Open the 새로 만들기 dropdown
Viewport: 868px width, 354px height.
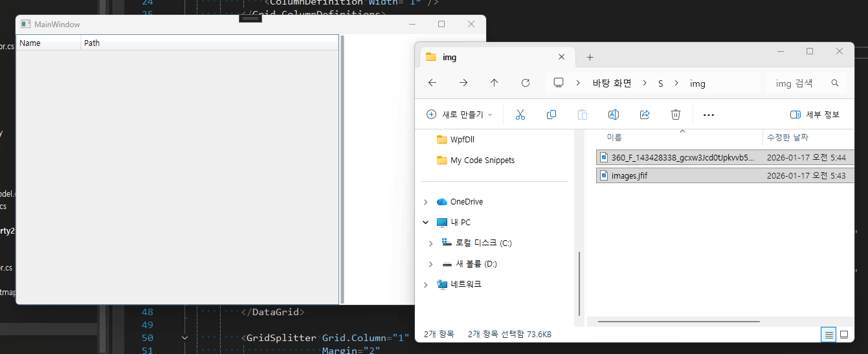(x=460, y=115)
